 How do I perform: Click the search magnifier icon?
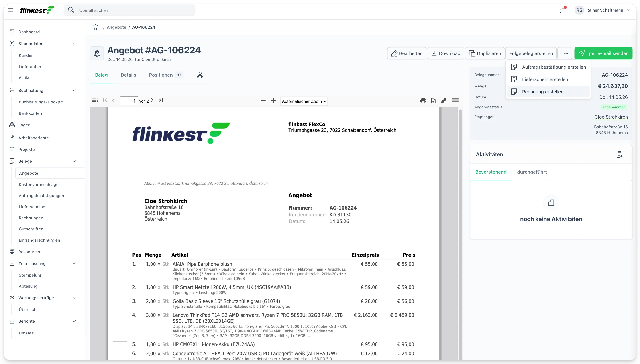[x=71, y=10]
